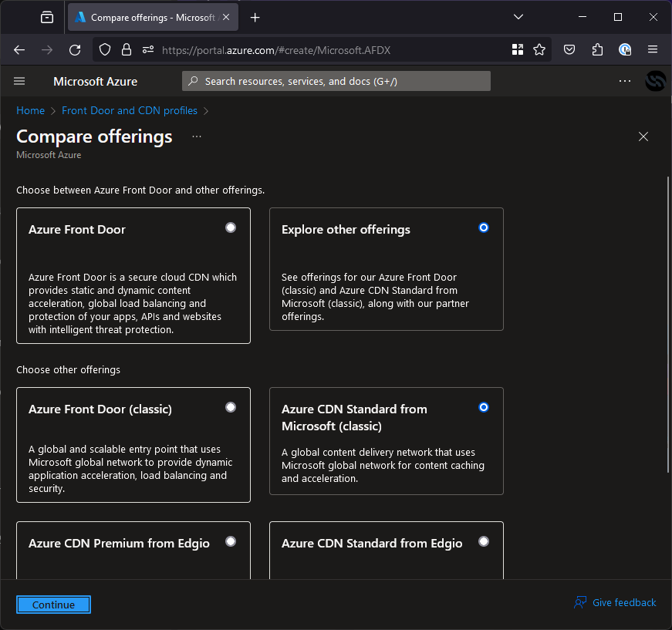Viewport: 672px width, 630px height.
Task: View site security padlock info
Action: click(126, 49)
